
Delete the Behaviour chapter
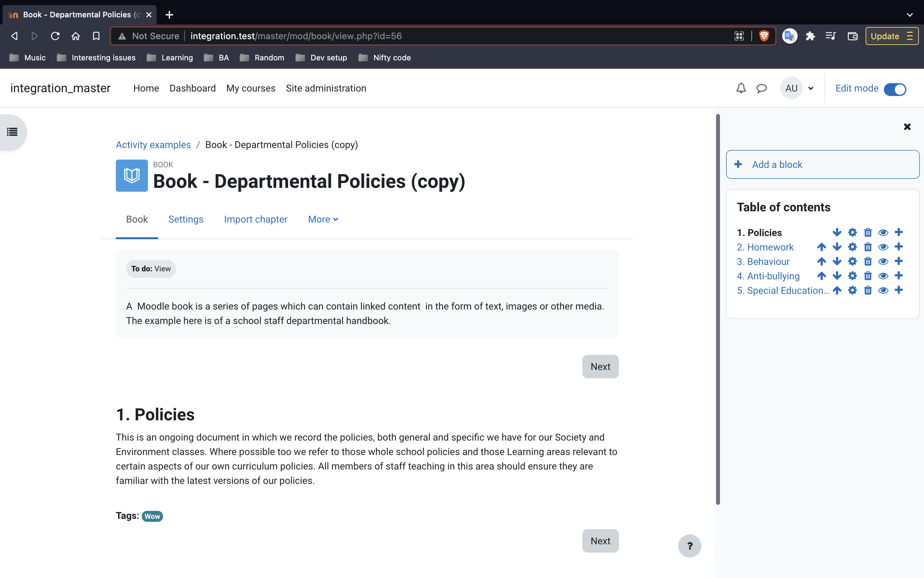click(868, 261)
